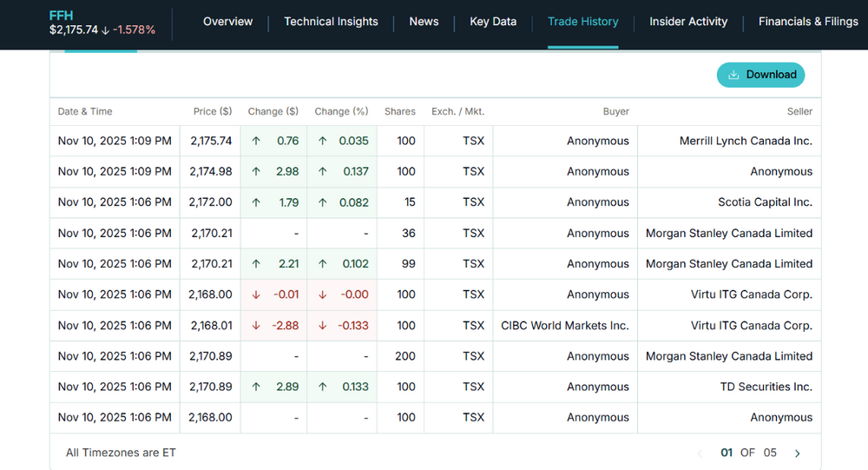Viewport: 868px width, 470px height.
Task: Open the News tab
Action: [x=424, y=22]
